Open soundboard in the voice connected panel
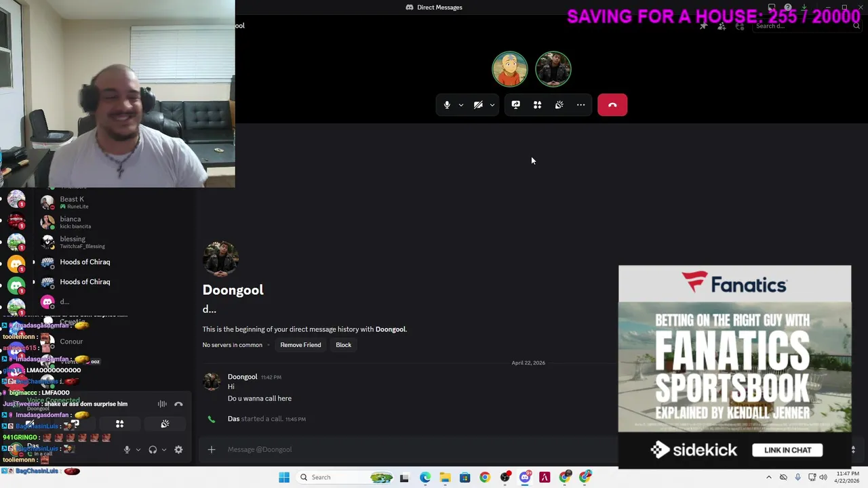Viewport: 868px width, 488px height. [165, 424]
